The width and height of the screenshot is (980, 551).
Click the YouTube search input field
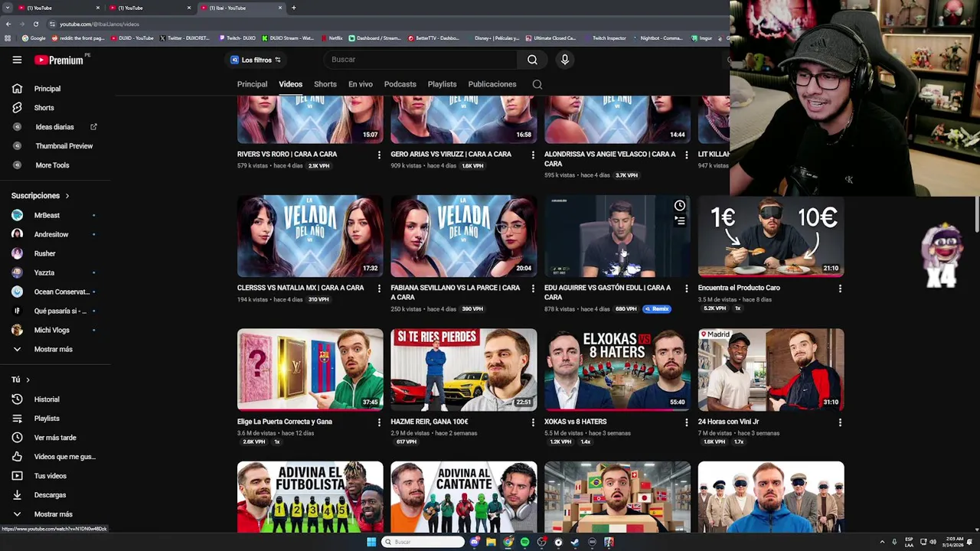(421, 60)
